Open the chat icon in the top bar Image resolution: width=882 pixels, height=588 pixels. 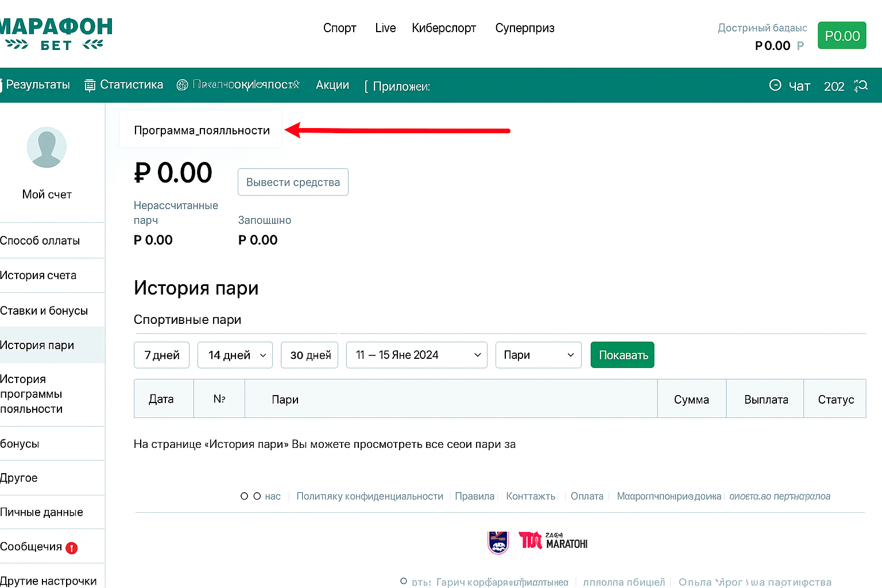click(x=775, y=85)
